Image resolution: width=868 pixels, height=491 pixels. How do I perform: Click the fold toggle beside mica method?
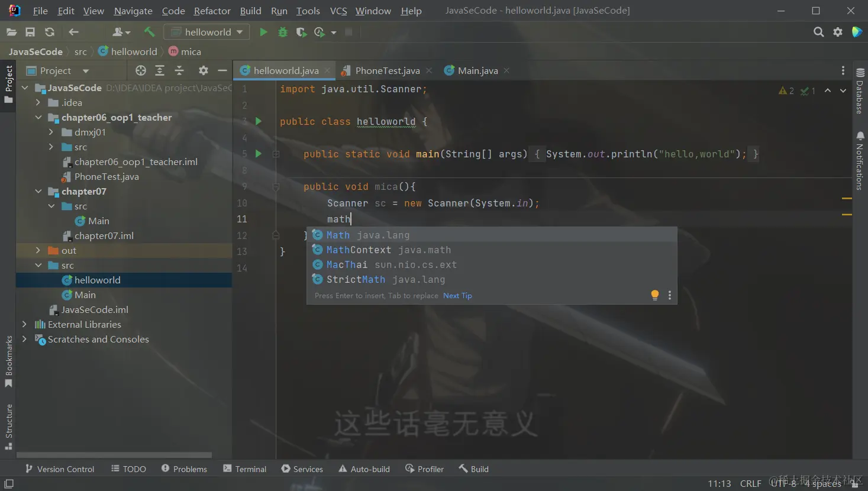(x=276, y=186)
